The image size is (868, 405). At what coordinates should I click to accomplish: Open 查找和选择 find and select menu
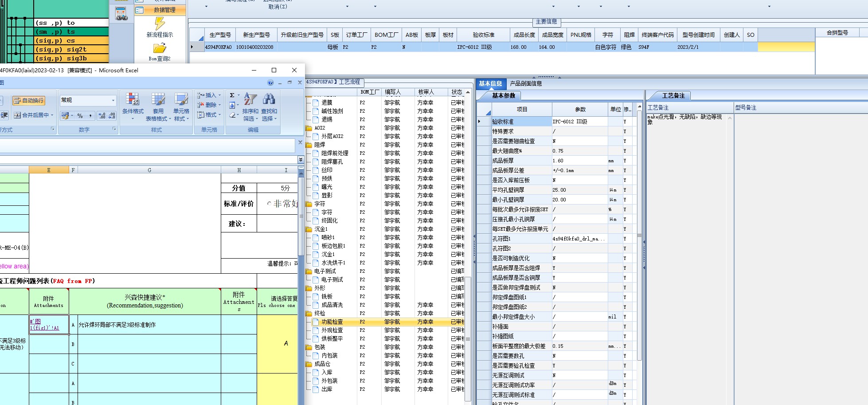pos(269,107)
